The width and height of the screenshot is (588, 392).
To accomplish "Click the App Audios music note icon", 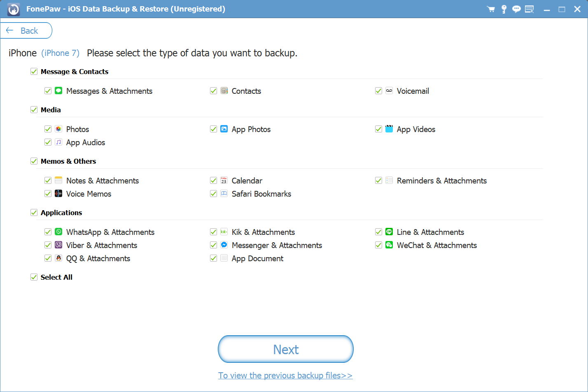I will pos(58,142).
